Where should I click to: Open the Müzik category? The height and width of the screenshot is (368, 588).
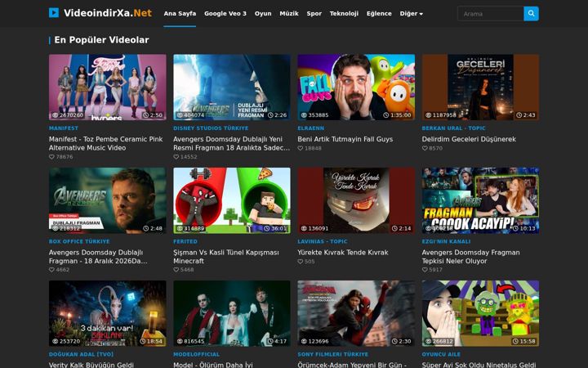289,14
